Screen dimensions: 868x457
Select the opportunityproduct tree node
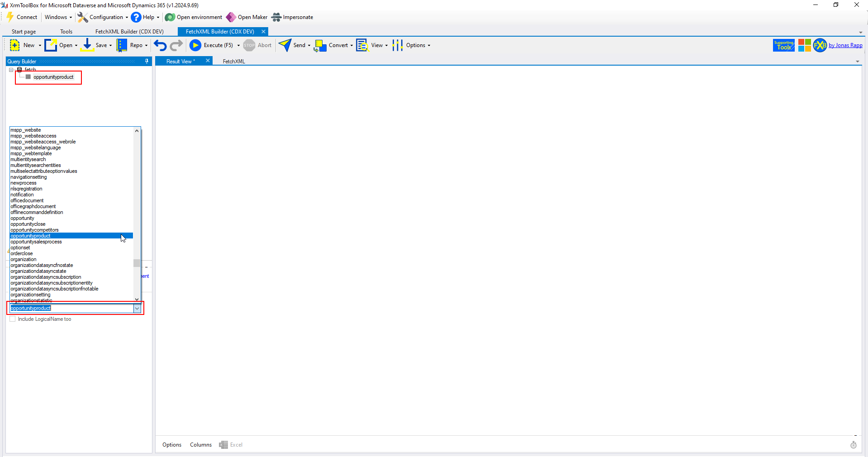[53, 77]
